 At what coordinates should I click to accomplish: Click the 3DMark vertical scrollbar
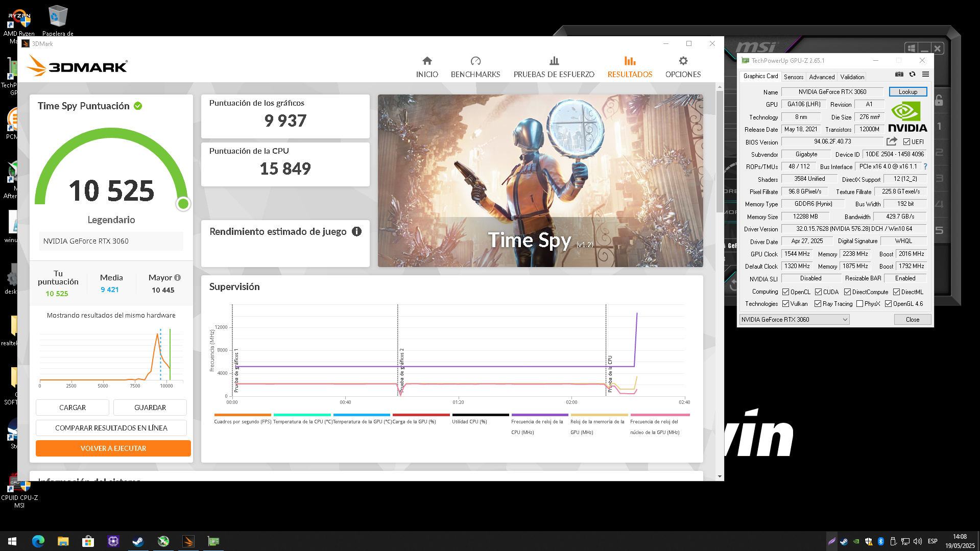(719, 152)
